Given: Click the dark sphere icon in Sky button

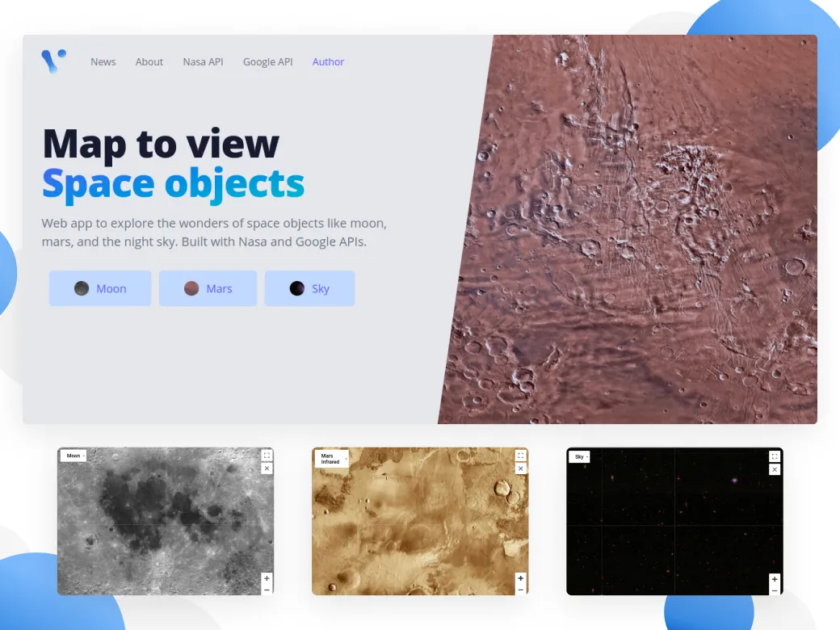Looking at the screenshot, I should click(x=296, y=288).
